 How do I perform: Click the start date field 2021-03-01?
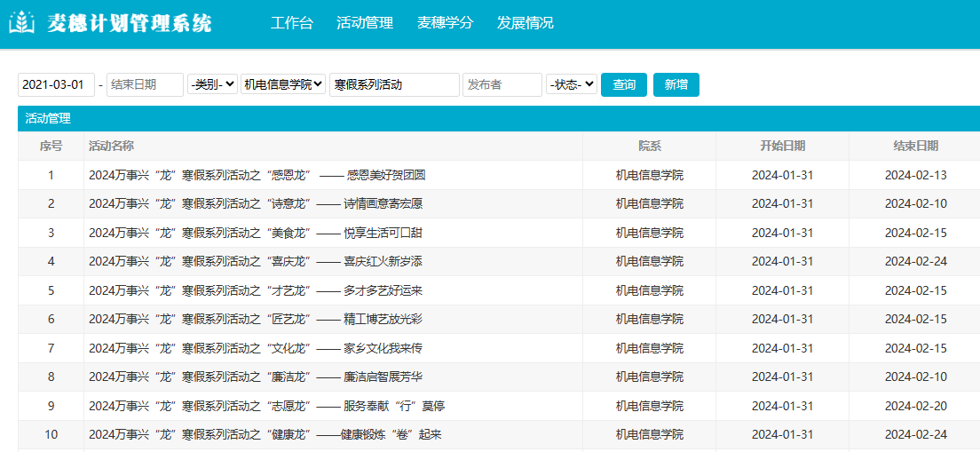55,84
